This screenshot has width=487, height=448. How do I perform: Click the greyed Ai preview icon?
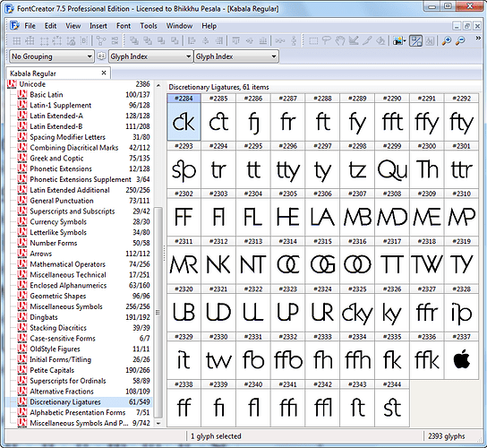coord(430,40)
